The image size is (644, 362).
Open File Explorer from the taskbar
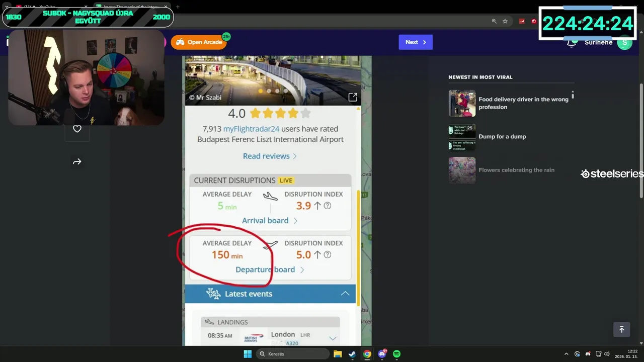(338, 354)
